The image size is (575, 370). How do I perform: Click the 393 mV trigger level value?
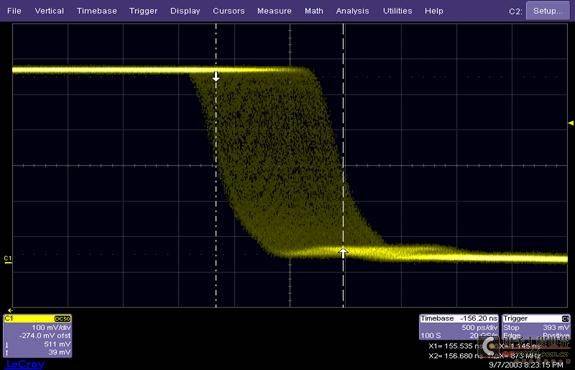(x=556, y=327)
